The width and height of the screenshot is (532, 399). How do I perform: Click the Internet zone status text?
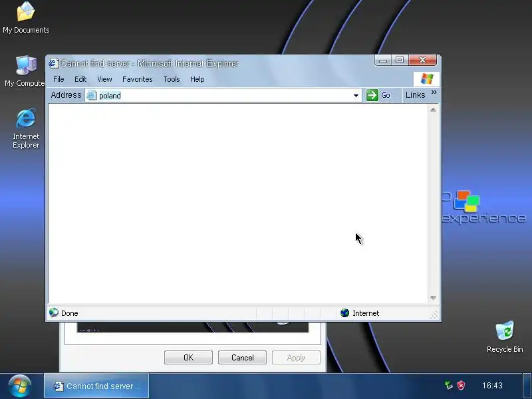[366, 313]
